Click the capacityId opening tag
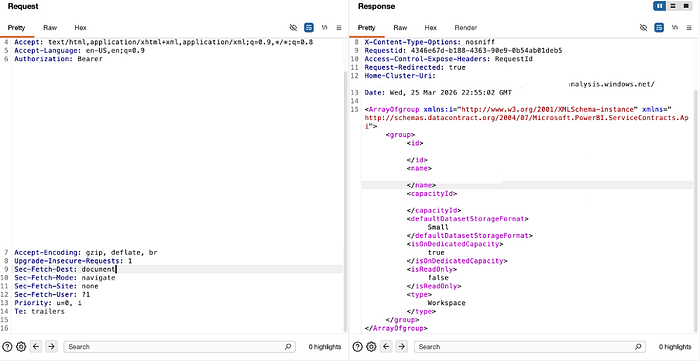 [x=432, y=194]
